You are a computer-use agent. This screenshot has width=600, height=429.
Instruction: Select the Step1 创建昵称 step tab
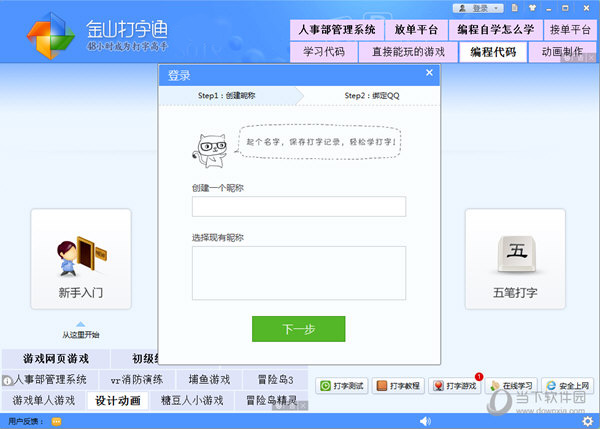tap(229, 96)
